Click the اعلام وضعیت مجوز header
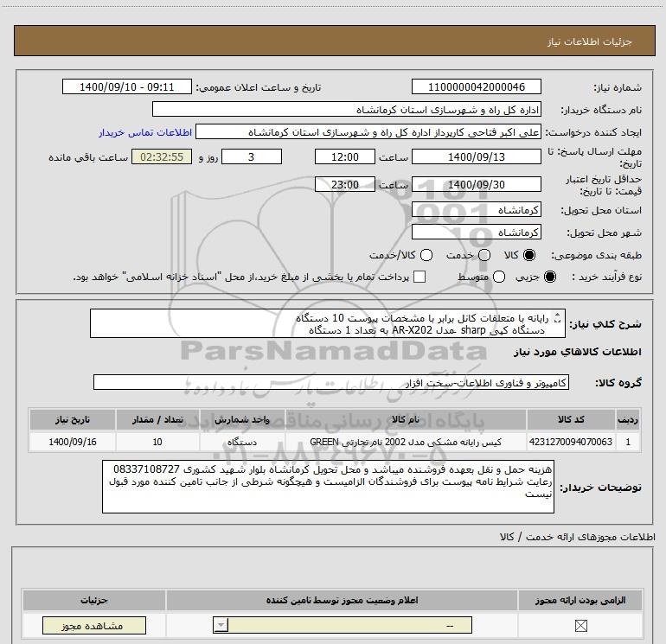This screenshot has width=666, height=644. point(342,600)
